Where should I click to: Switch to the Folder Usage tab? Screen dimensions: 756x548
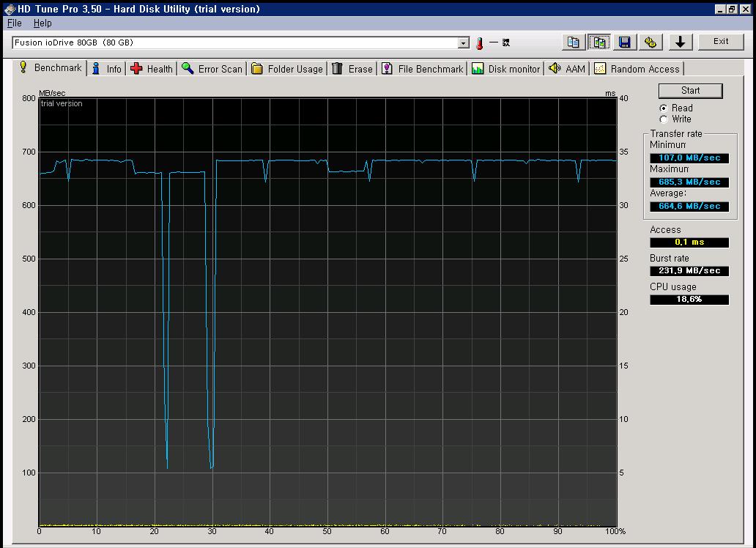pos(287,69)
